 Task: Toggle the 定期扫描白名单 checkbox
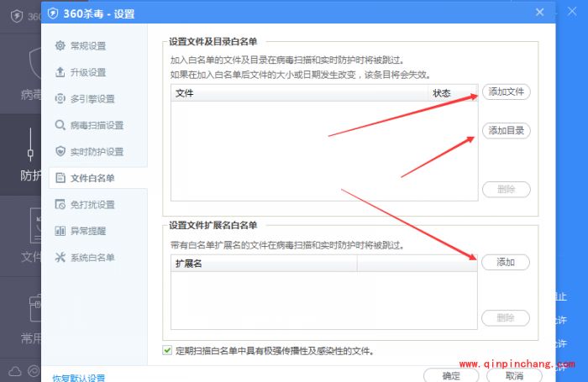coord(167,350)
